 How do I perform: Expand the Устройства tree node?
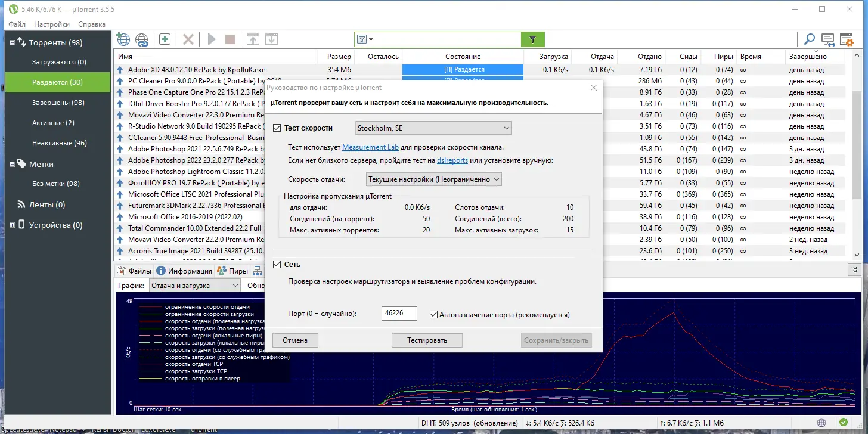tap(12, 225)
